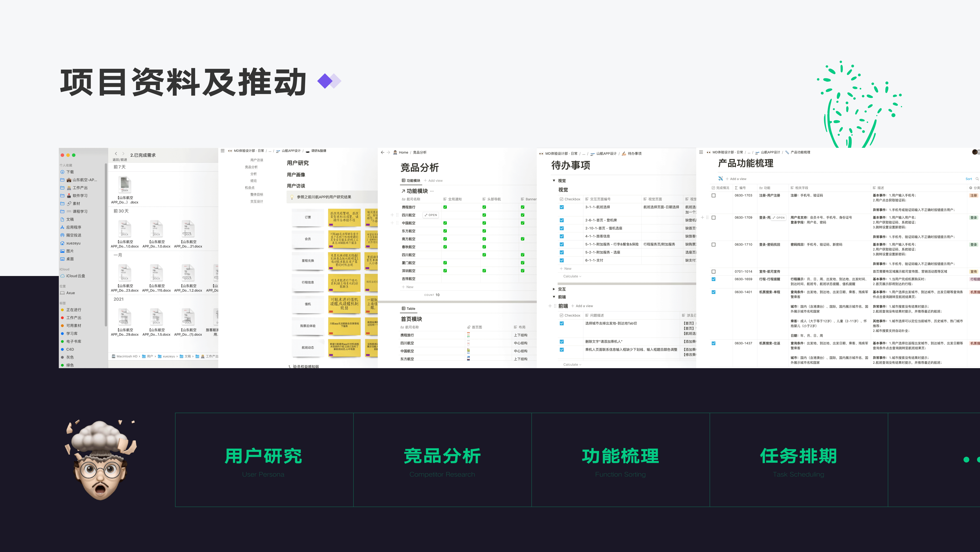The width and height of the screenshot is (980, 552).
Task: Toggle 中国航空 头部导航 checkbox
Action: [x=484, y=223]
